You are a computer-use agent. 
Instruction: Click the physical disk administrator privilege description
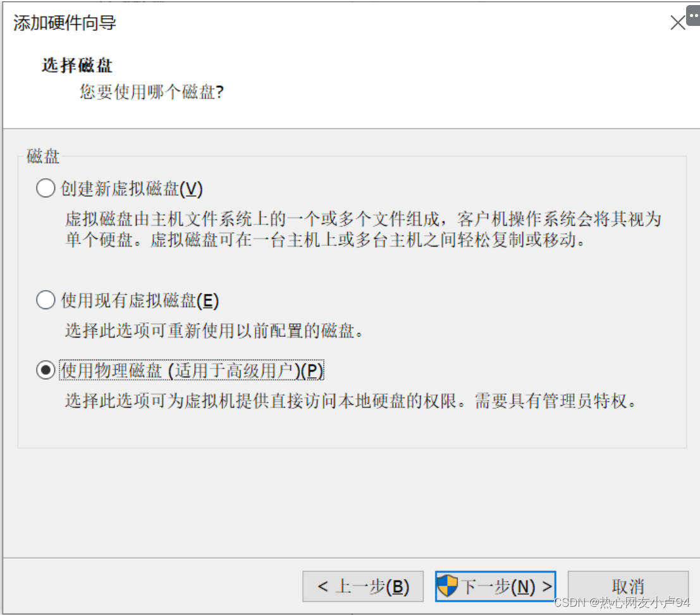point(351,401)
